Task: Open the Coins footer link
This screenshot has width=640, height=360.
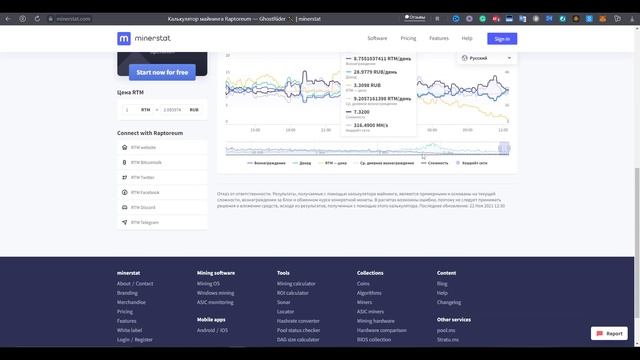Action: (363, 284)
